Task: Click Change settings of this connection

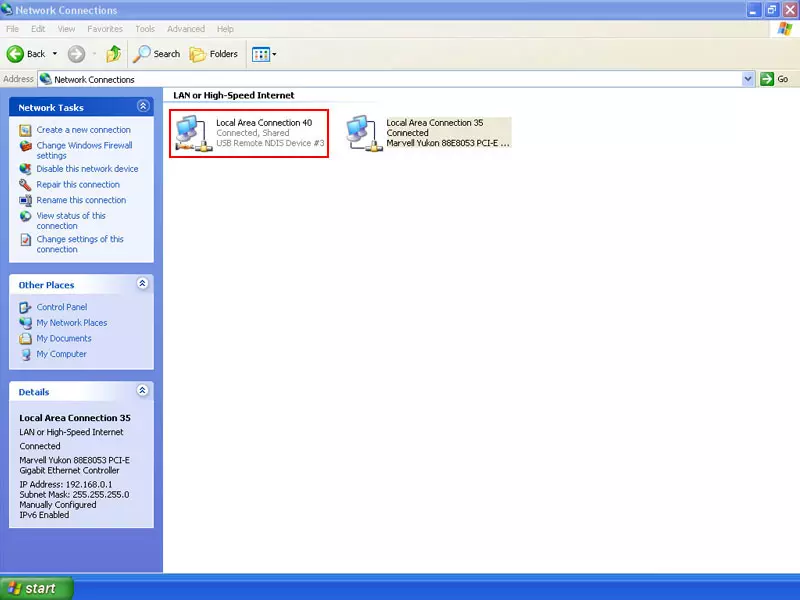Action: click(x=80, y=244)
